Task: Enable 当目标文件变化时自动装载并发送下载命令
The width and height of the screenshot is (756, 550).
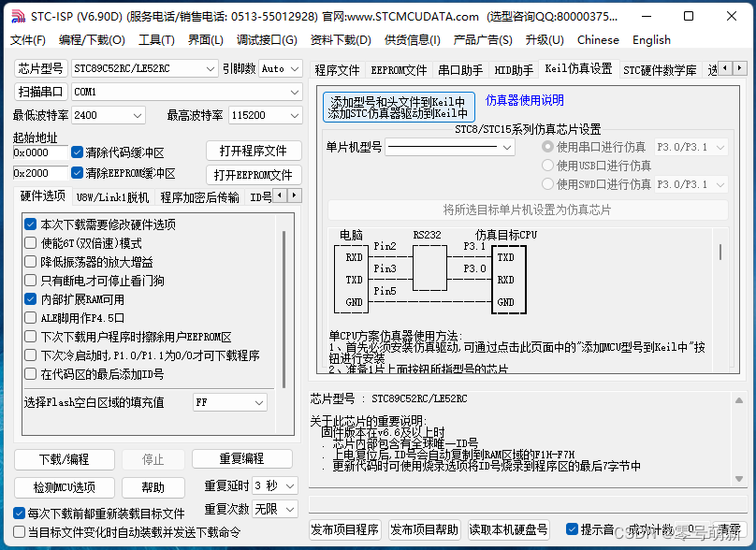Action: pyautogui.click(x=20, y=532)
